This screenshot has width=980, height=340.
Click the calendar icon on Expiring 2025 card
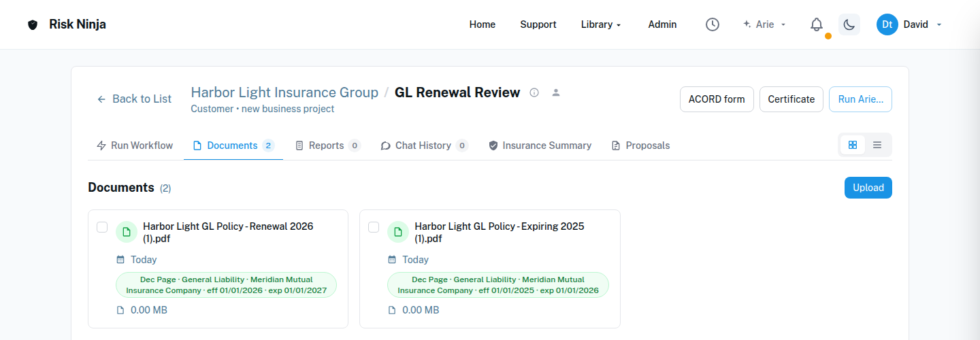[x=392, y=260]
